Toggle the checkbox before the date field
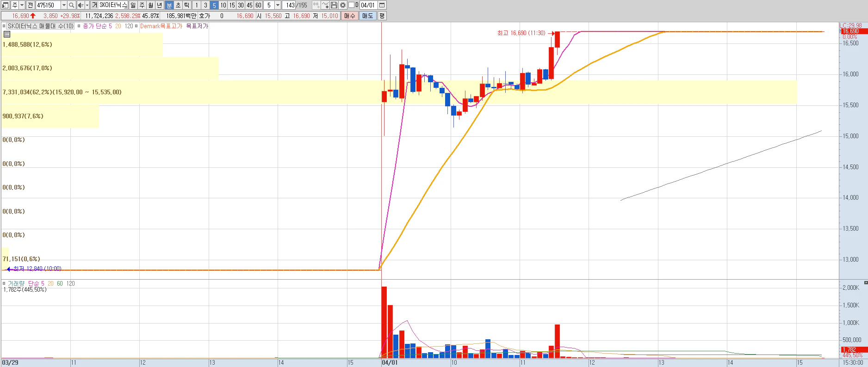 tap(351, 5)
